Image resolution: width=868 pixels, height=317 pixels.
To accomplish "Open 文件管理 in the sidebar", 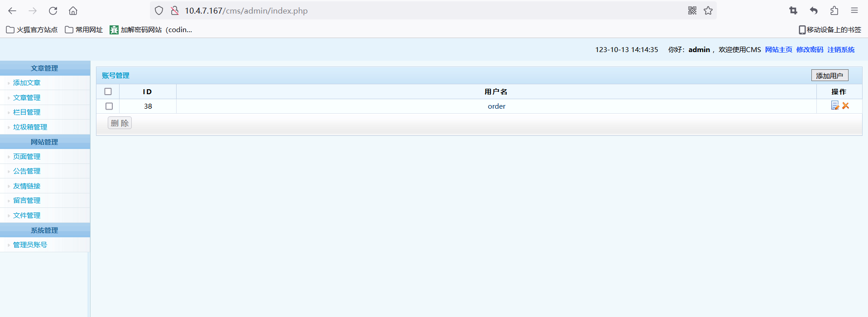I will [27, 215].
